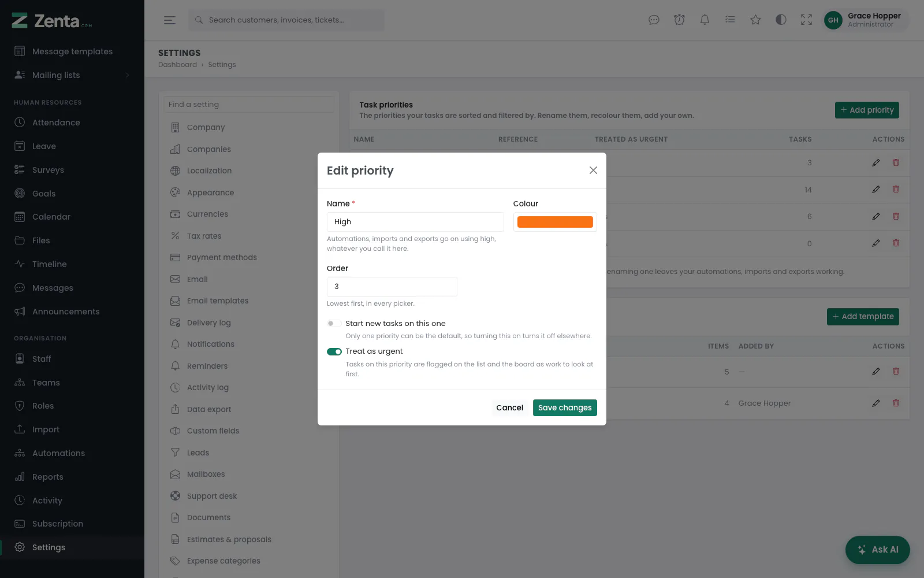Edit the priority with 3 tasks
The height and width of the screenshot is (578, 924).
(876, 163)
